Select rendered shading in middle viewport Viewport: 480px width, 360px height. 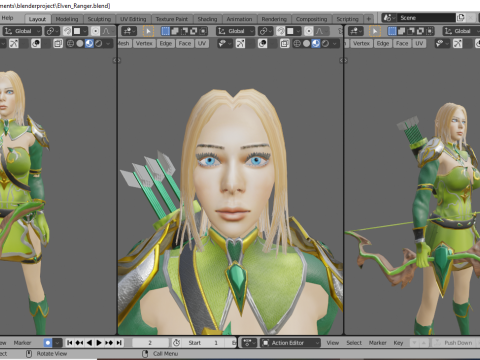325,43
